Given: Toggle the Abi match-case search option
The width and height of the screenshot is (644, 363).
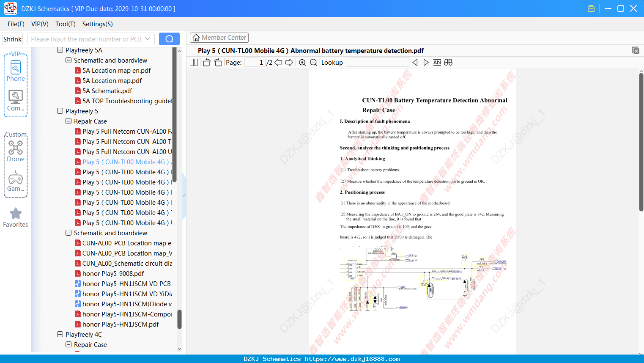Looking at the screenshot, I should 437,63.
